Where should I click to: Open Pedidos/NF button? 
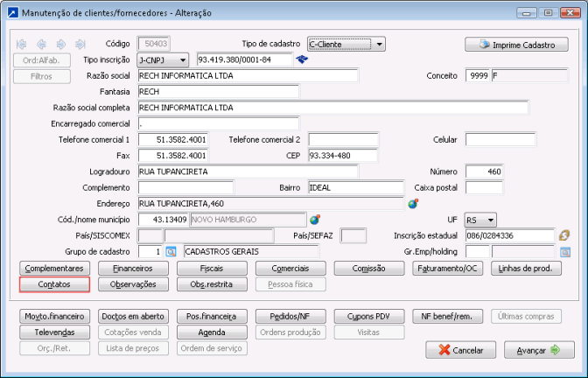(290, 317)
